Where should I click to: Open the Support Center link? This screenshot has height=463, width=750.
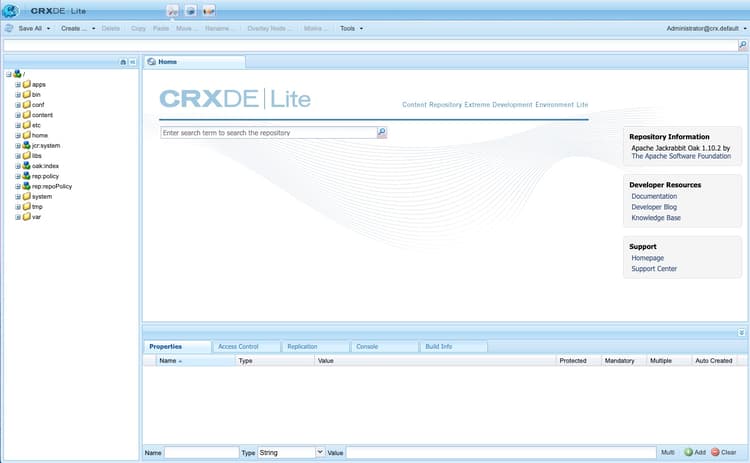pyautogui.click(x=654, y=269)
